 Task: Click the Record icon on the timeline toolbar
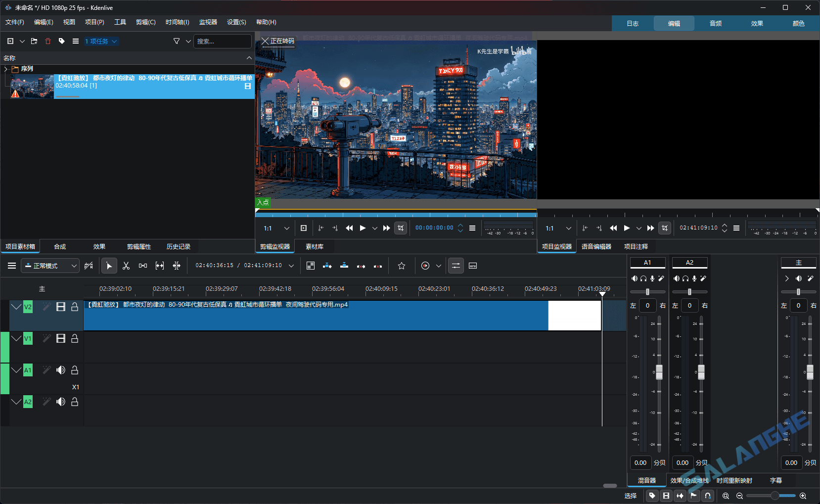click(x=425, y=266)
